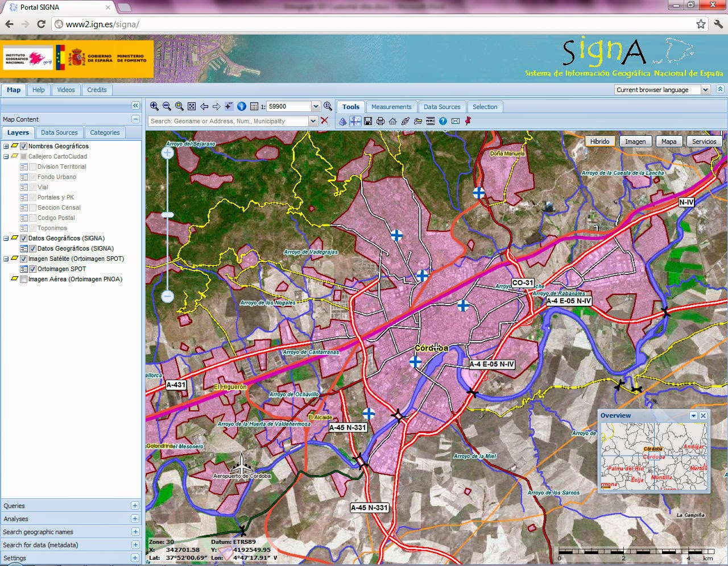728x566 pixels.
Task: Select the Zoom Out magnifier tool
Action: (x=166, y=106)
